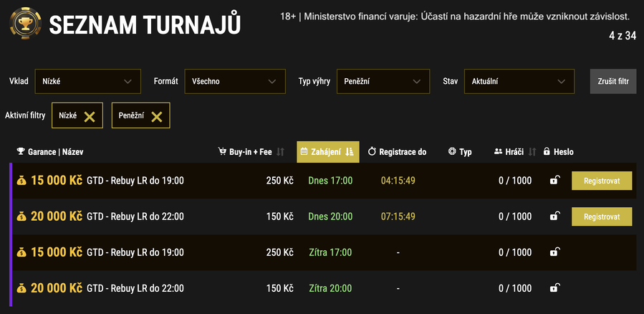Open the Formát dropdown showing Všechno

pyautogui.click(x=235, y=82)
